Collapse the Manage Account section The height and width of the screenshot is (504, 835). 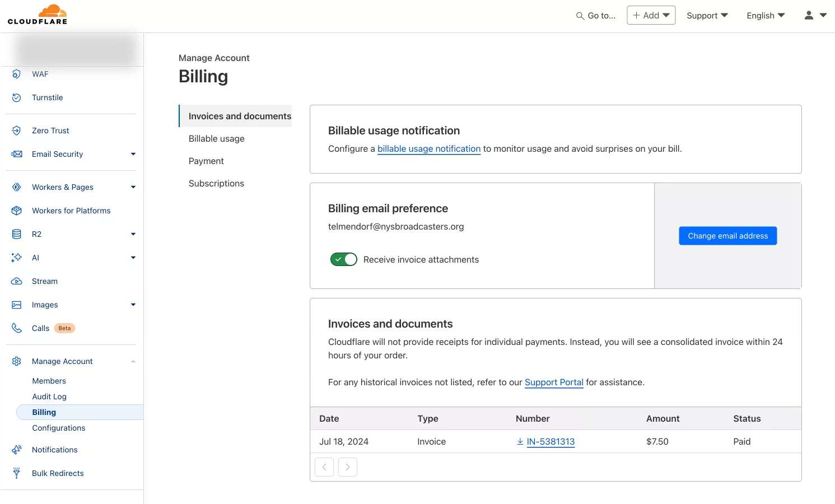coord(133,361)
